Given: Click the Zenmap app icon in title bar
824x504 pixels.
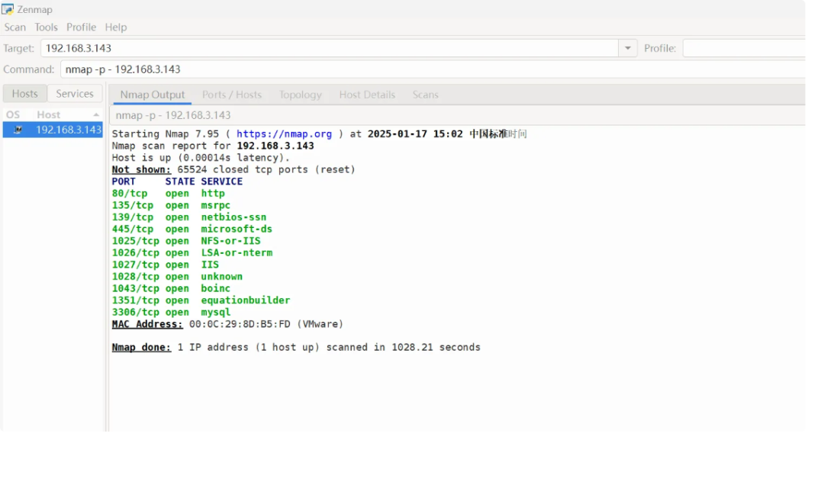Looking at the screenshot, I should tap(8, 9).
